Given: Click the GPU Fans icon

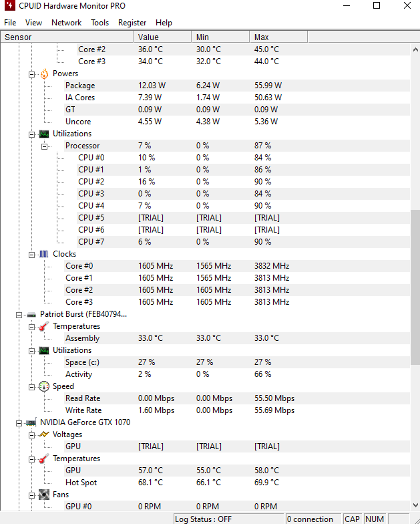Looking at the screenshot, I should click(x=44, y=495).
